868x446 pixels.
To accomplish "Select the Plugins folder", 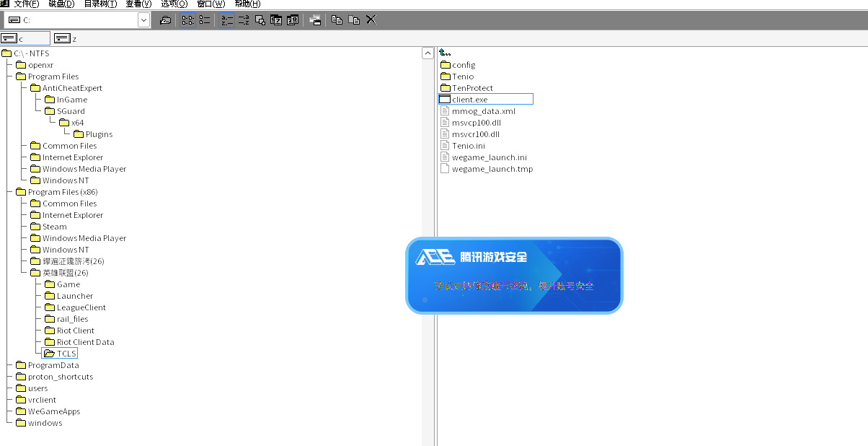I will coord(93,134).
